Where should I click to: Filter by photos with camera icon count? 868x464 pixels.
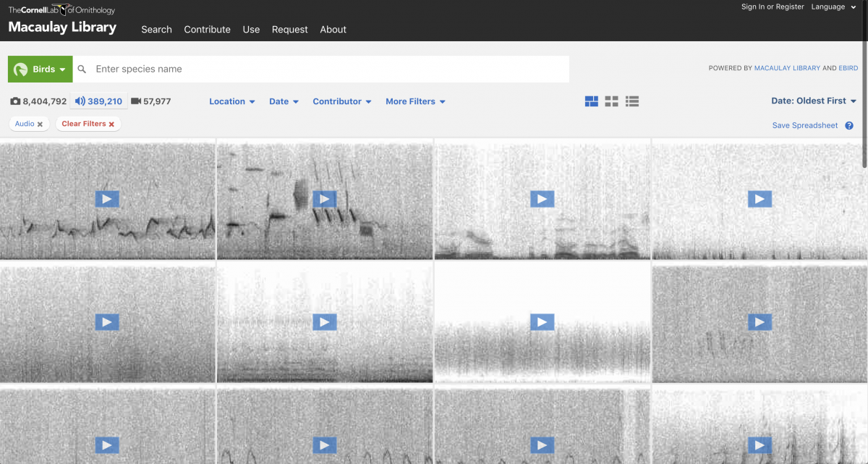coord(38,101)
